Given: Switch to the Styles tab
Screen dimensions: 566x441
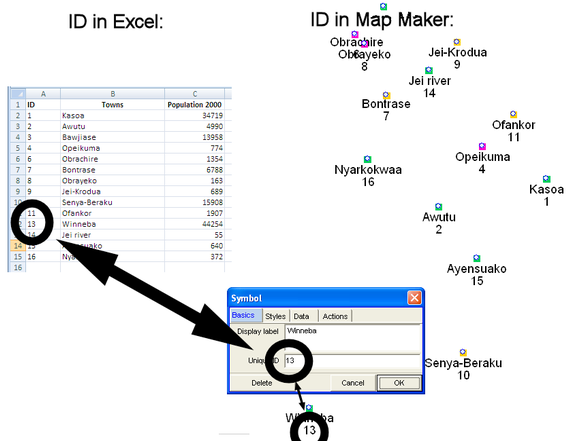Looking at the screenshot, I should (x=275, y=316).
